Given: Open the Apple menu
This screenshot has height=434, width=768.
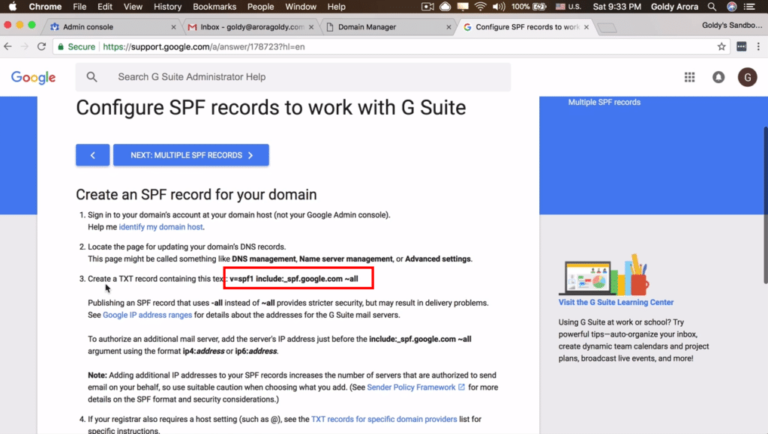Looking at the screenshot, I should pos(13,7).
